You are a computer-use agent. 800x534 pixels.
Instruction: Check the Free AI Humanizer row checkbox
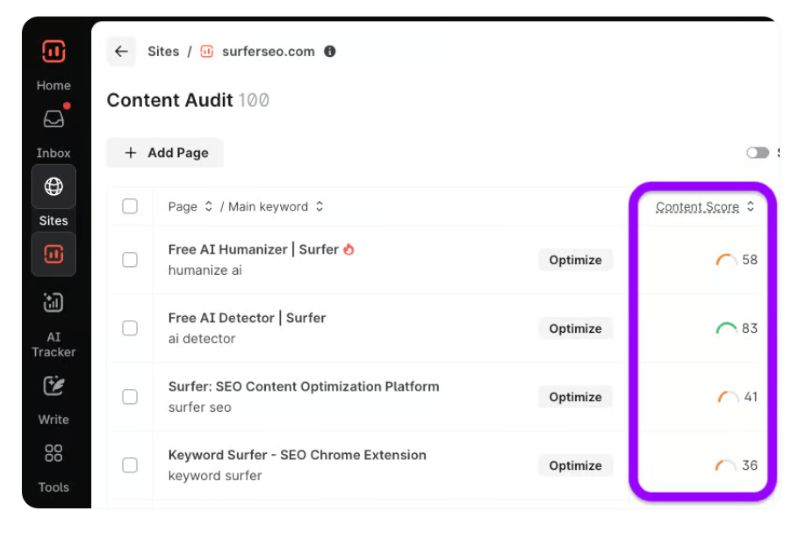click(x=130, y=260)
